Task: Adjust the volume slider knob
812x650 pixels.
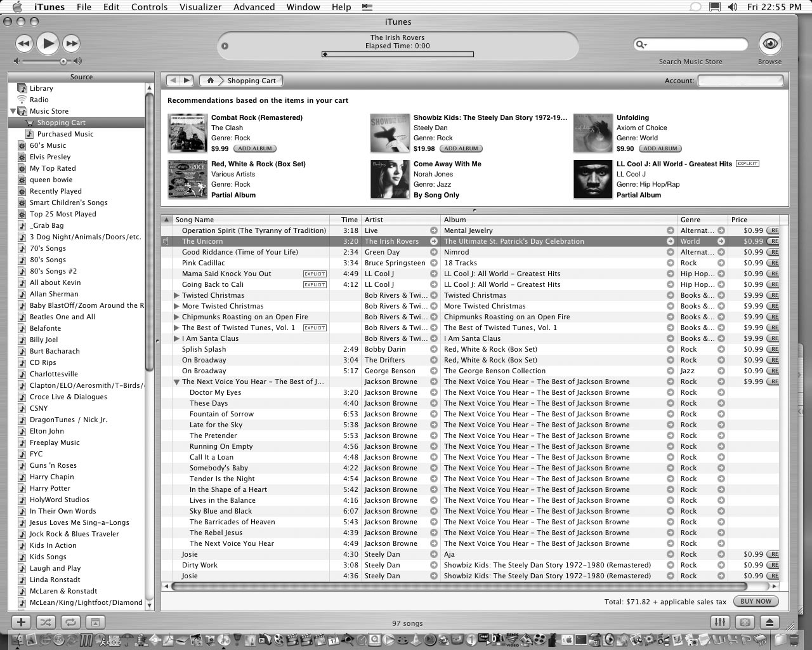Action: tap(63, 62)
